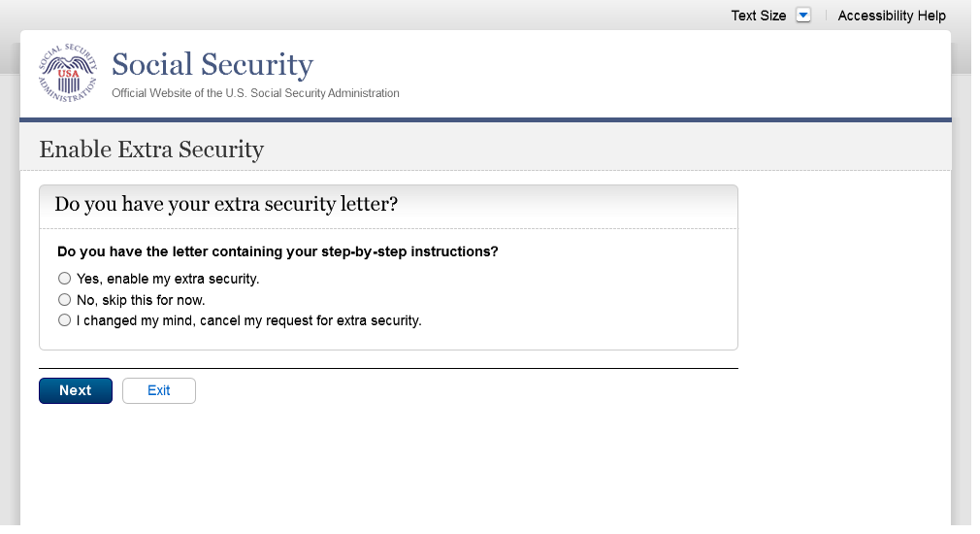Click the separator beside Accessibility Help
The image size is (980, 534).
(826, 16)
